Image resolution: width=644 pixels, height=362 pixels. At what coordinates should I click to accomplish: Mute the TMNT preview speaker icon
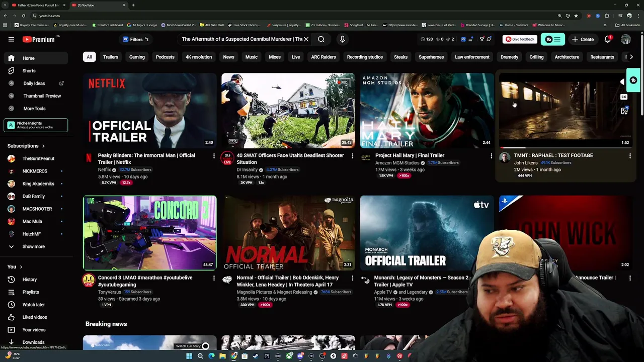click(x=623, y=81)
